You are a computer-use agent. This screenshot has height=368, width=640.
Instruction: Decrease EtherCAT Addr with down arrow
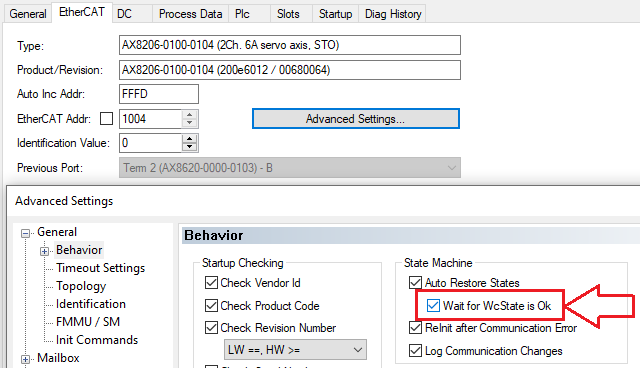(189, 123)
